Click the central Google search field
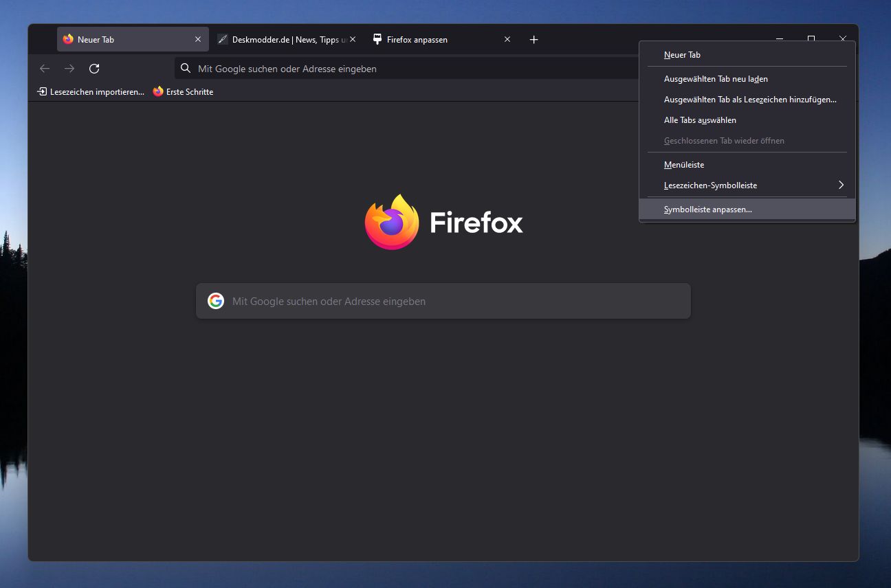891x588 pixels. pos(454,301)
